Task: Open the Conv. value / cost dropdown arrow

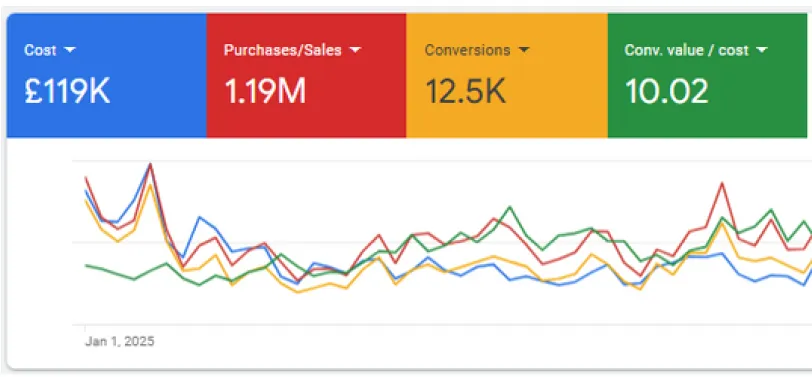Action: (x=761, y=50)
